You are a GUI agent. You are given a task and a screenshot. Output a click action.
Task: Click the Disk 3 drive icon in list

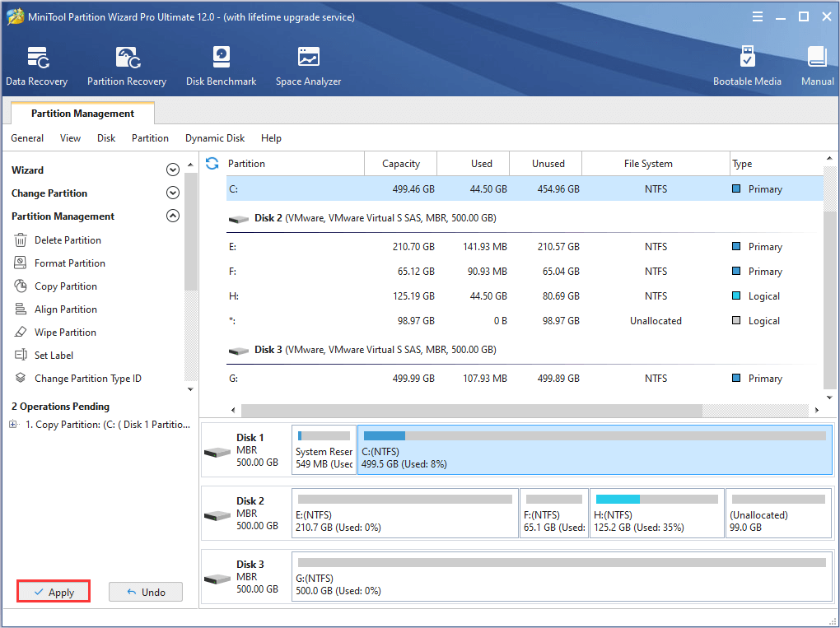[238, 351]
